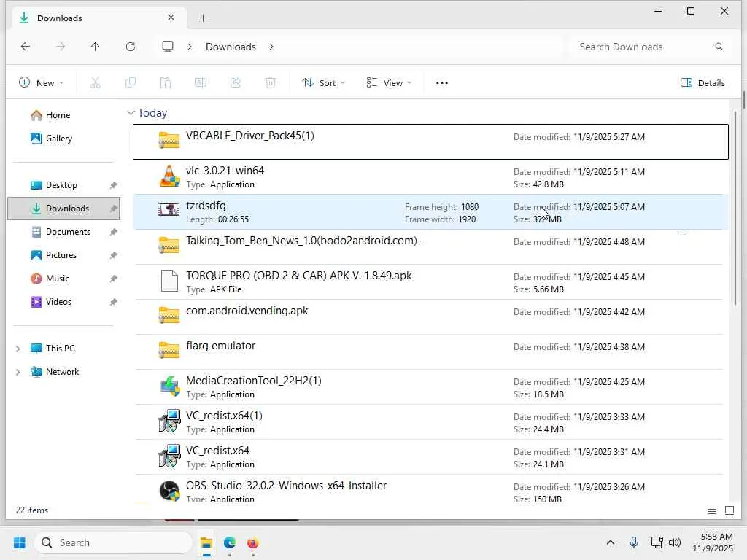Select the MediaCreationTool_22H2(1) icon
This screenshot has height=560, width=747.
[169, 386]
